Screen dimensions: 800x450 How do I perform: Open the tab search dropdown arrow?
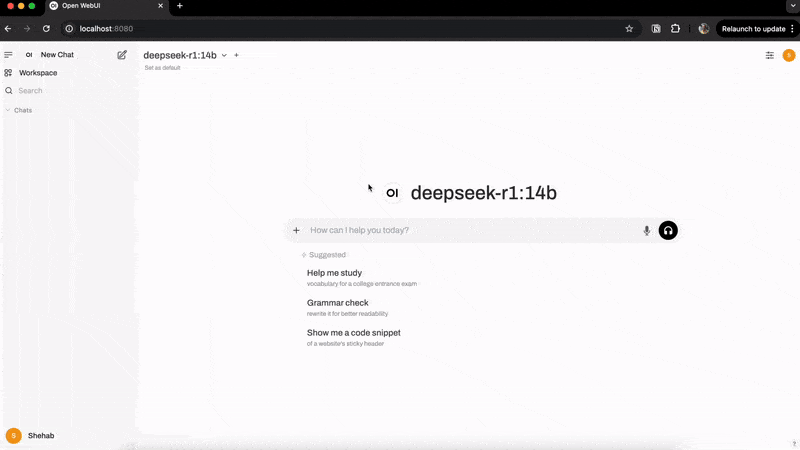(x=793, y=6)
